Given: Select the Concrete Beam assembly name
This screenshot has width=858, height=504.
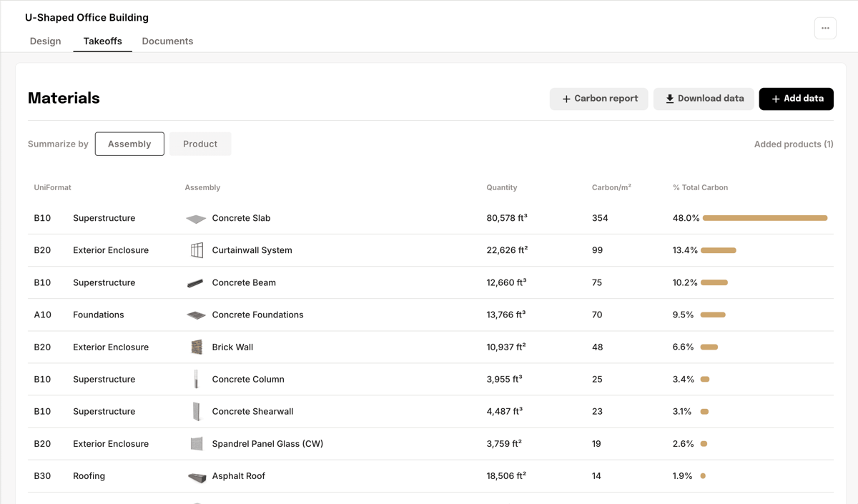Looking at the screenshot, I should click(244, 282).
